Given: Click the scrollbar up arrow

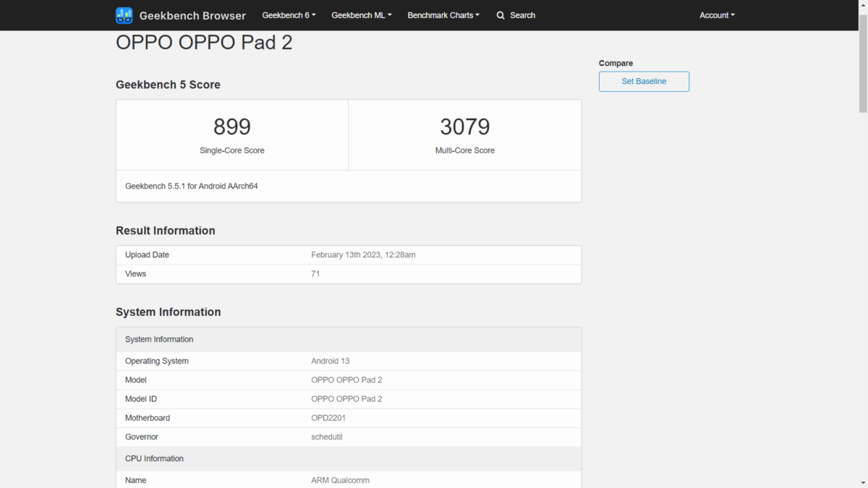Looking at the screenshot, I should tap(862, 5).
